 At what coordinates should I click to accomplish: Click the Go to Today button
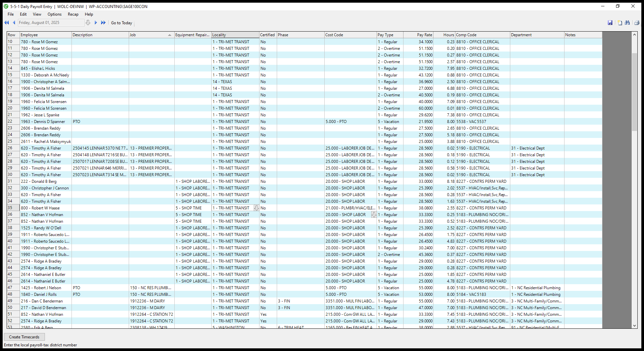(121, 23)
